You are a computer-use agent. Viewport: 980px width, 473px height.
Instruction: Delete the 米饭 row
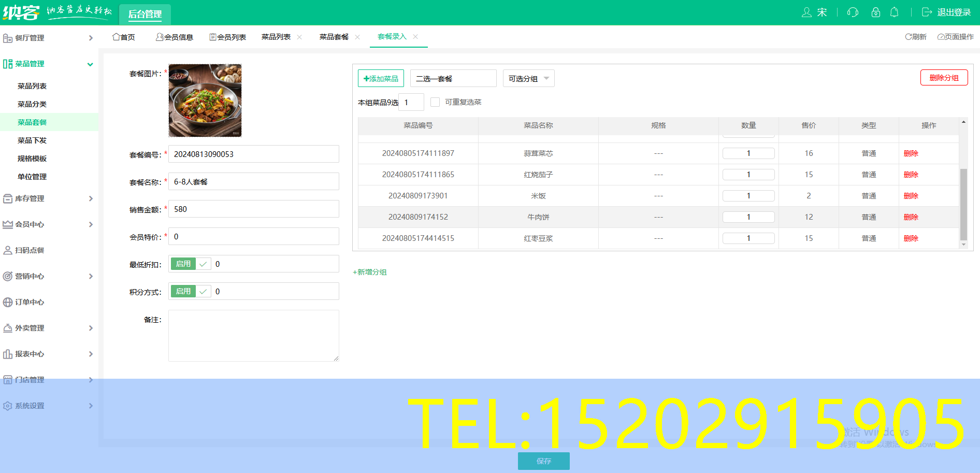pos(911,196)
